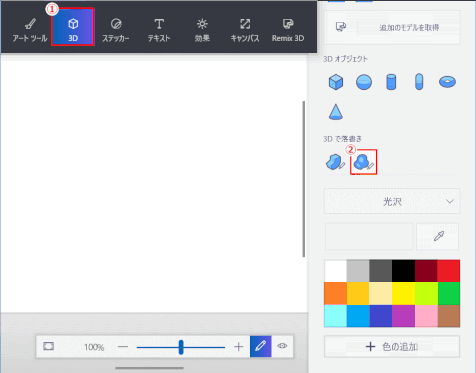Open the Art Tools (アート ツール) tab
Viewport: 476px width, 373px height.
click(30, 30)
